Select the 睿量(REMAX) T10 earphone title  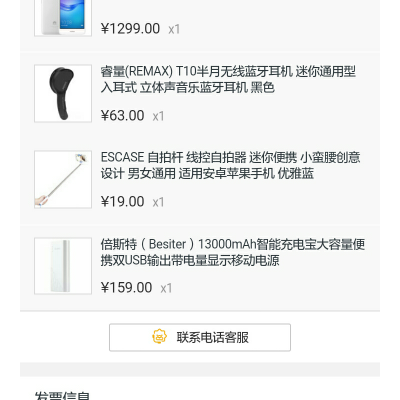[228, 79]
